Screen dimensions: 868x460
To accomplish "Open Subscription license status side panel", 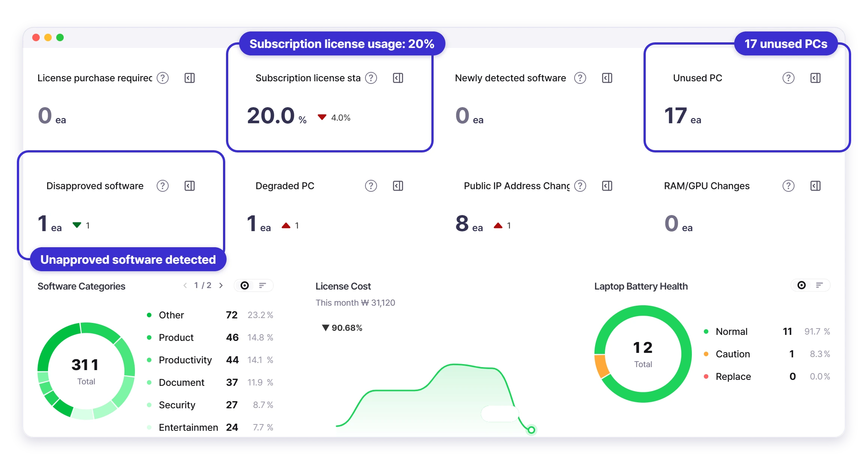I will tap(398, 78).
